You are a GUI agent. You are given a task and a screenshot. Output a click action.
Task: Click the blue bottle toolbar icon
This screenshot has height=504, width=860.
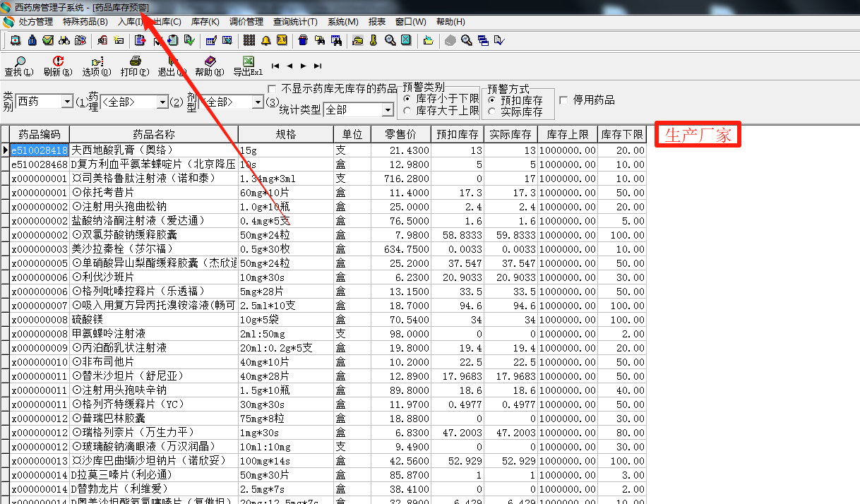[32, 40]
